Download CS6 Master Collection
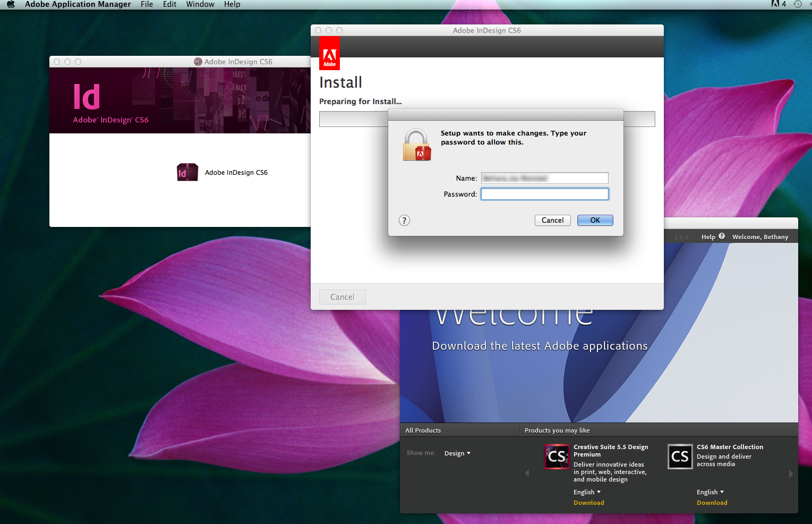 click(x=712, y=502)
